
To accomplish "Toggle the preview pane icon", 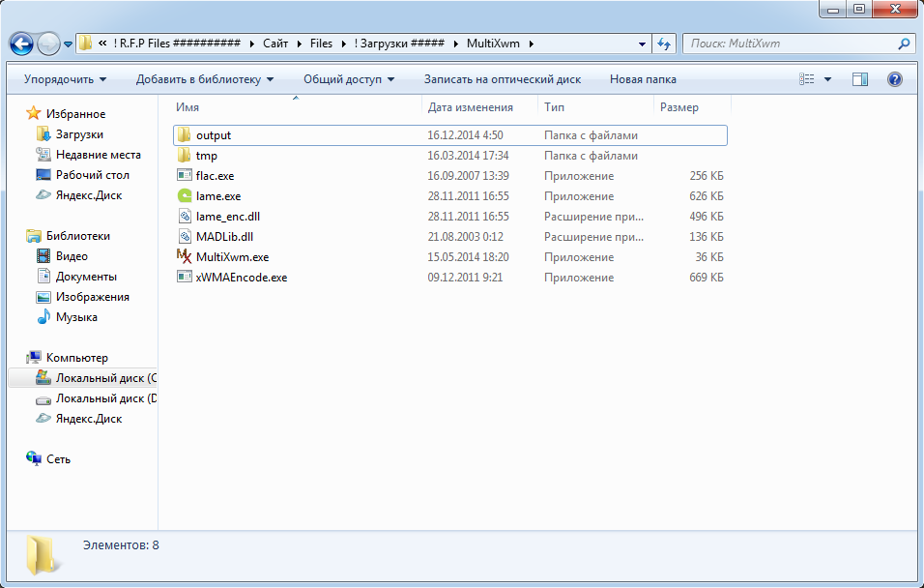I will pyautogui.click(x=860, y=79).
